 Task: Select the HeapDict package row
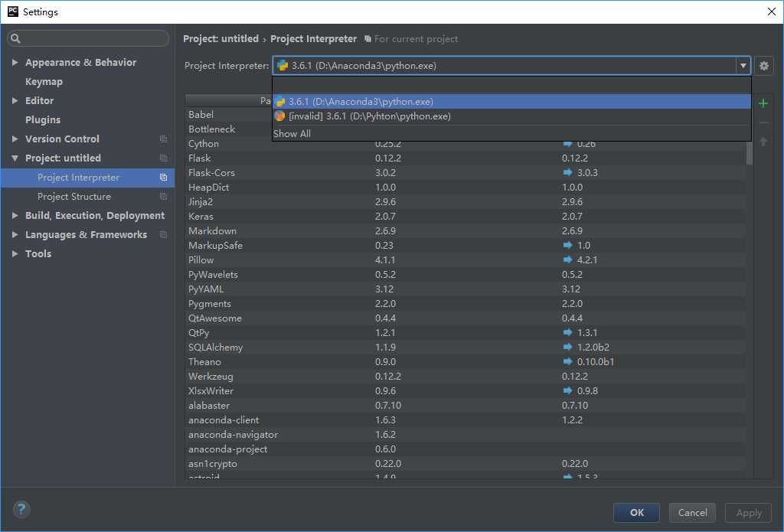[465, 187]
